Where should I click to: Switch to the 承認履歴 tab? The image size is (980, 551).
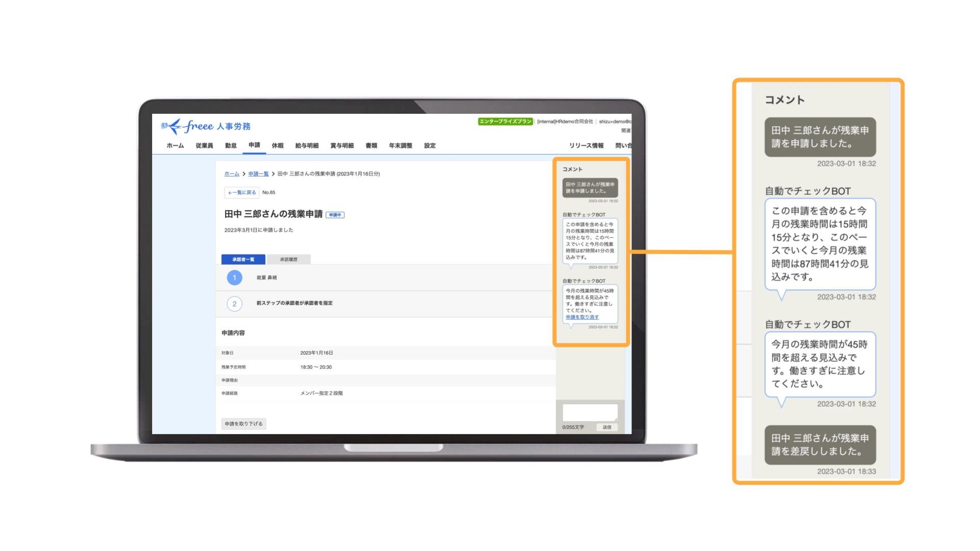288,259
